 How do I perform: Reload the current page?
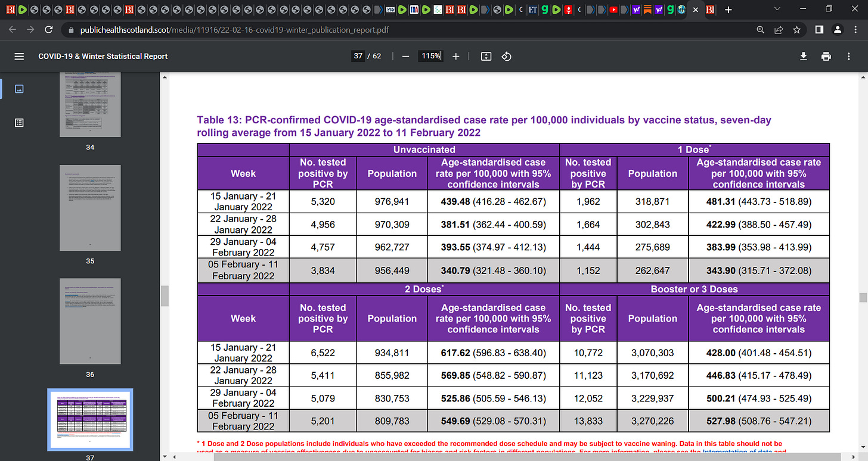49,29
